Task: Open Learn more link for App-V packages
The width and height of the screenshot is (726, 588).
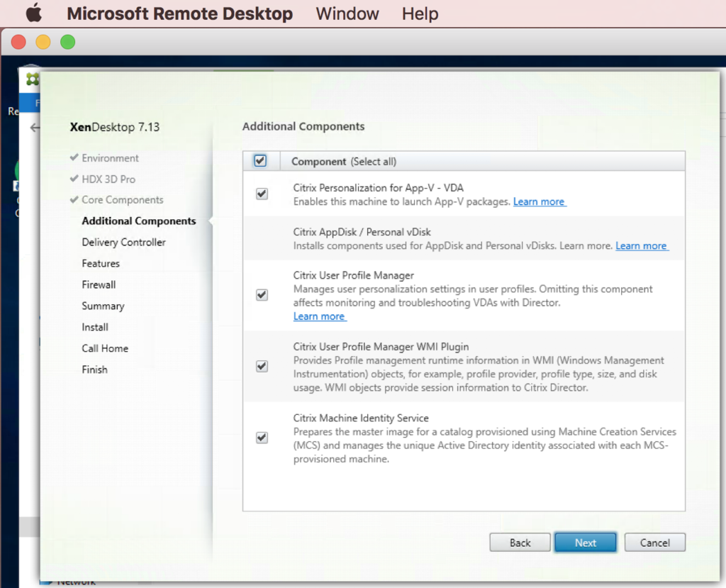Action: [x=540, y=201]
